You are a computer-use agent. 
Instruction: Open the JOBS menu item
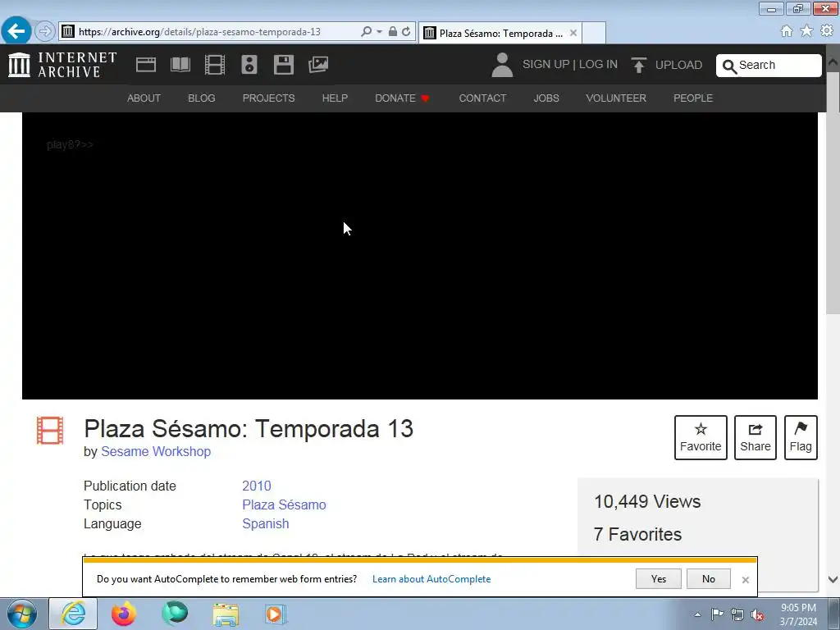(x=546, y=98)
